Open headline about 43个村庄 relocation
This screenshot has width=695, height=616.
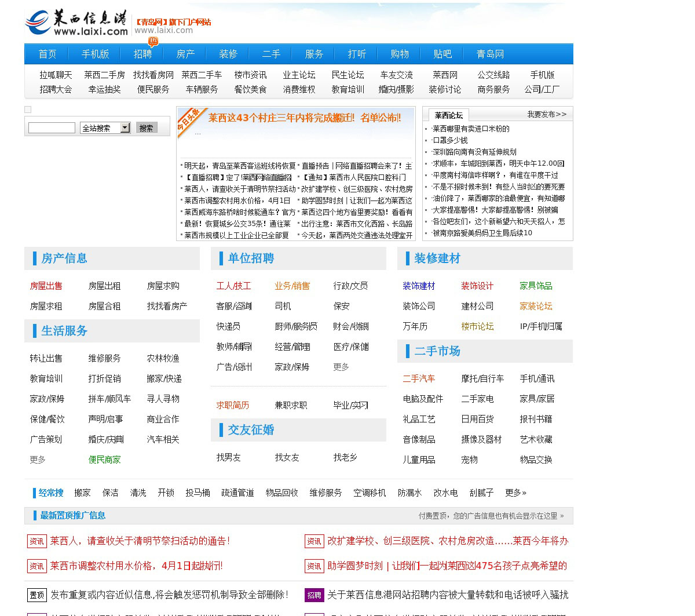305,118
